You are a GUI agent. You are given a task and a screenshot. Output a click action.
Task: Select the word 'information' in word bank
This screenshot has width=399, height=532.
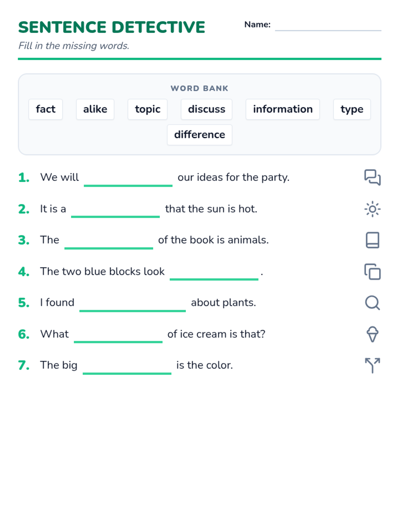click(x=283, y=109)
